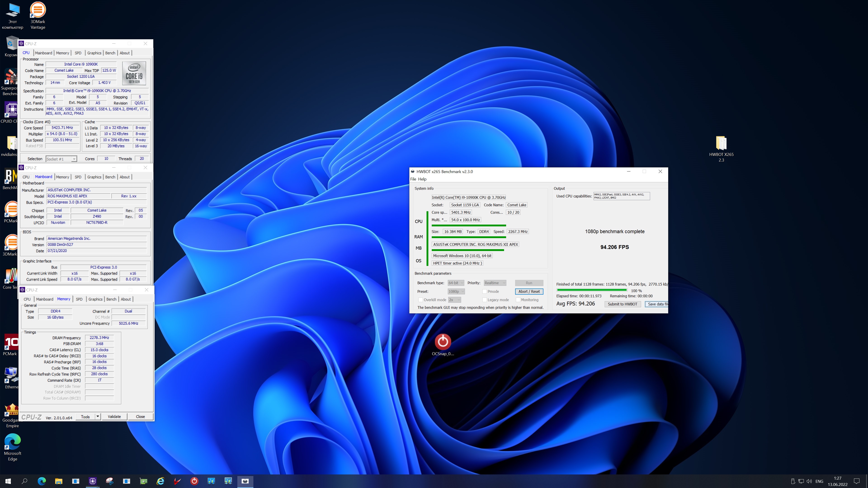Open the Microsoft Edge desktop shortcut
Image resolution: width=868 pixels, height=488 pixels.
[12, 447]
